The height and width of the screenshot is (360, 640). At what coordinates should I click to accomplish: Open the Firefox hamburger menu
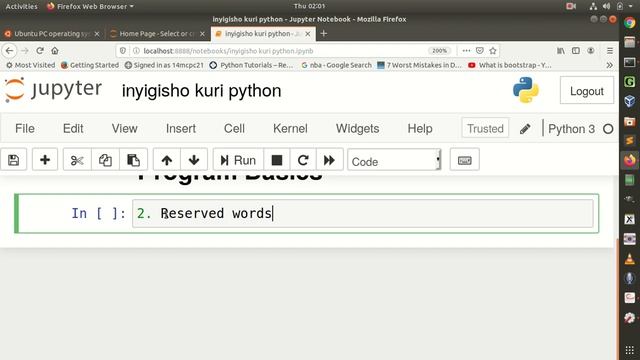pos(610,51)
